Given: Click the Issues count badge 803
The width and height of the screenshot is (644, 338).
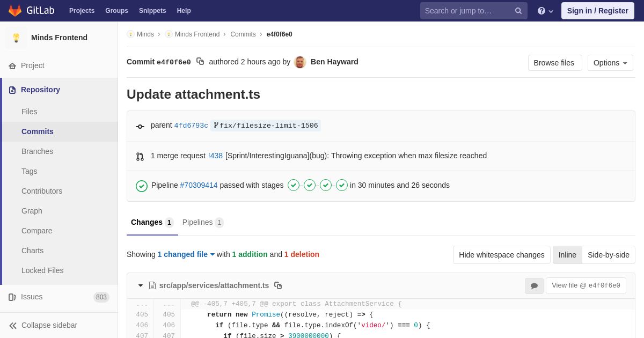Looking at the screenshot, I should click(x=101, y=297).
